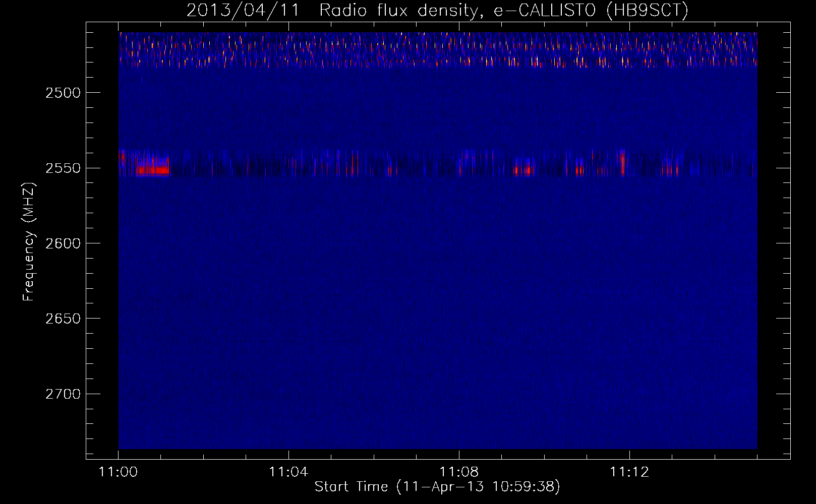Image resolution: width=816 pixels, height=504 pixels.
Task: Click the 2600 frequency tick label
Action: (x=63, y=243)
